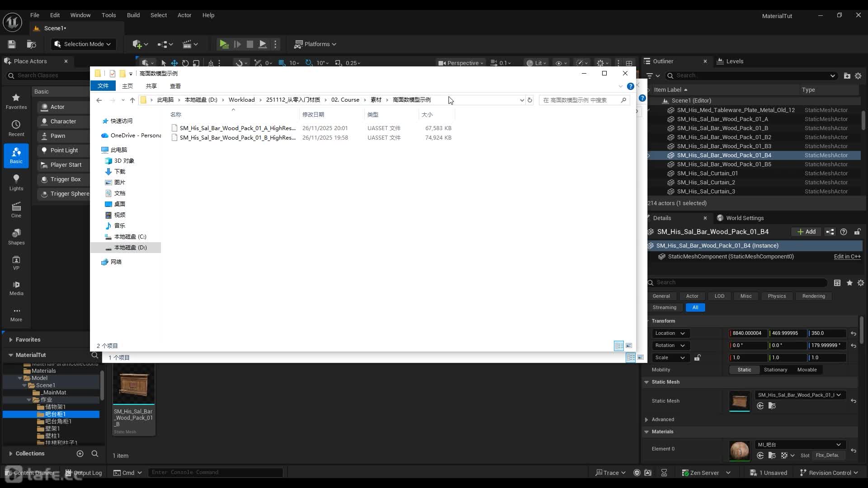Open the Lights category in Place Actors
The width and height of the screenshot is (868, 488).
[16, 182]
